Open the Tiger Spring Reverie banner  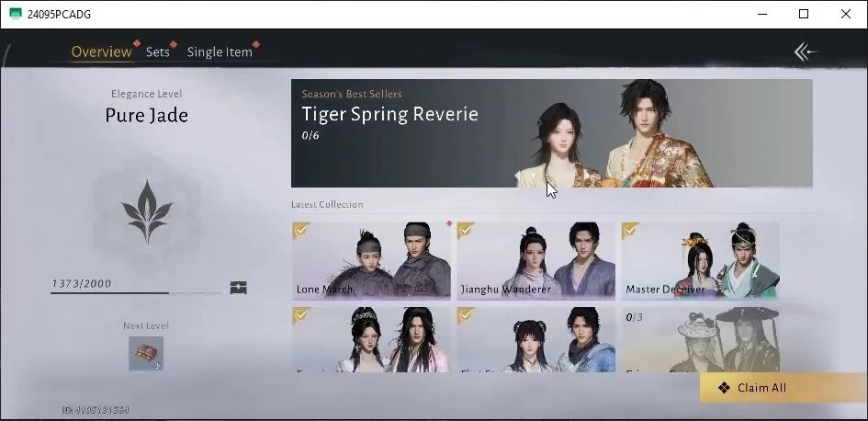click(x=552, y=133)
